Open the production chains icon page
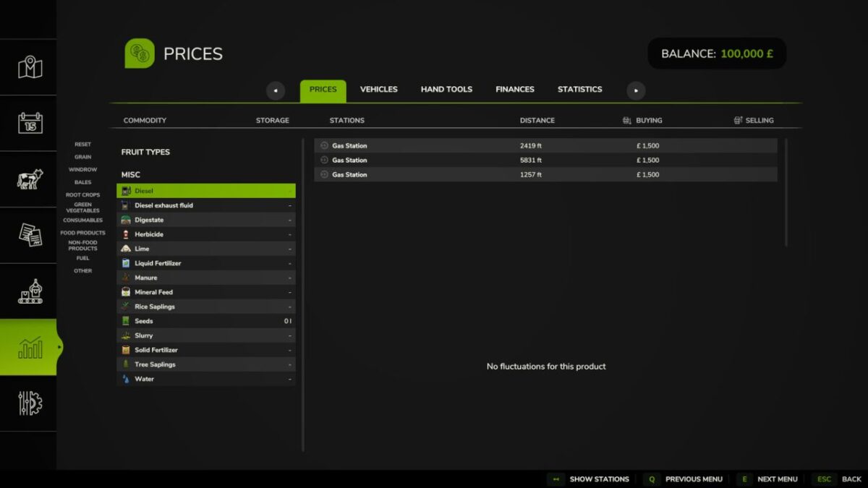Viewport: 868px width, 488px height. 30,291
